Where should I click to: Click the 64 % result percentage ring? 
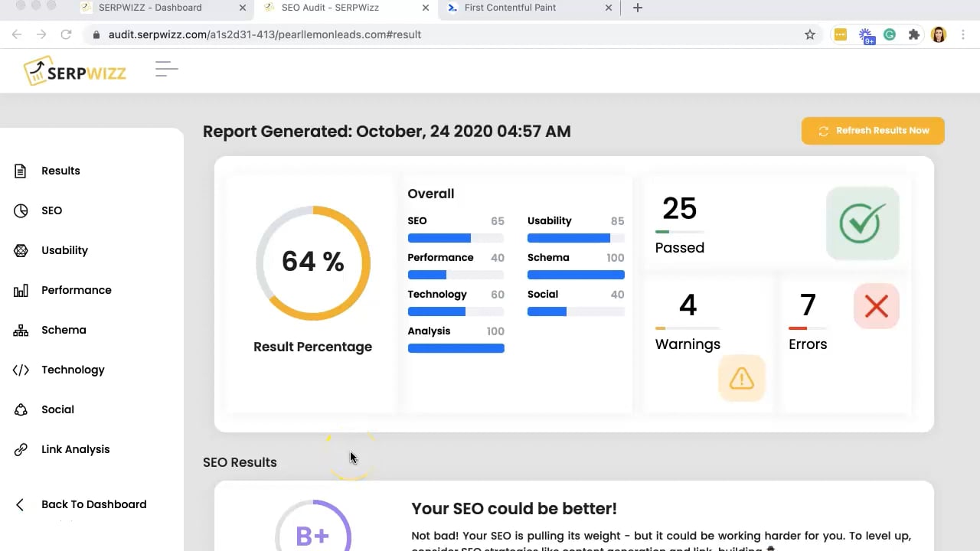tap(313, 262)
